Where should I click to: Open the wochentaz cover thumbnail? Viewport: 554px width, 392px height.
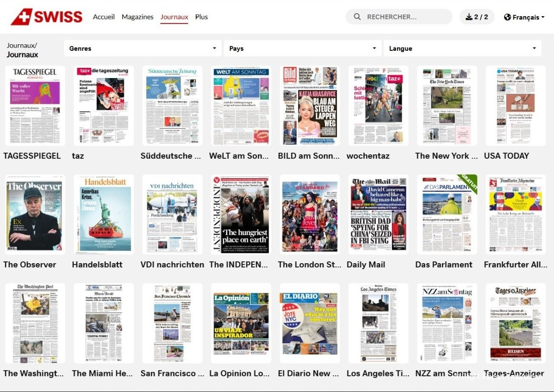point(379,106)
